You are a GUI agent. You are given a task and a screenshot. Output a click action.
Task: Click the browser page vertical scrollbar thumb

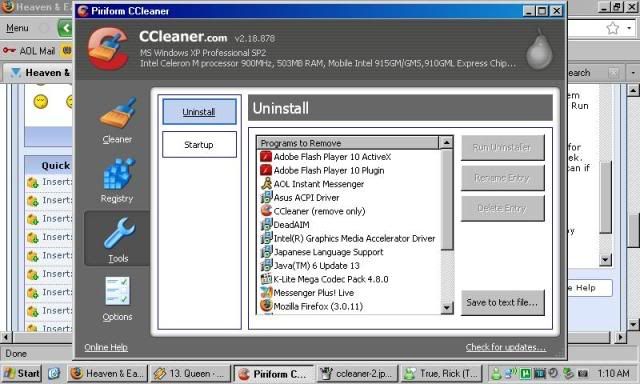coord(633,230)
